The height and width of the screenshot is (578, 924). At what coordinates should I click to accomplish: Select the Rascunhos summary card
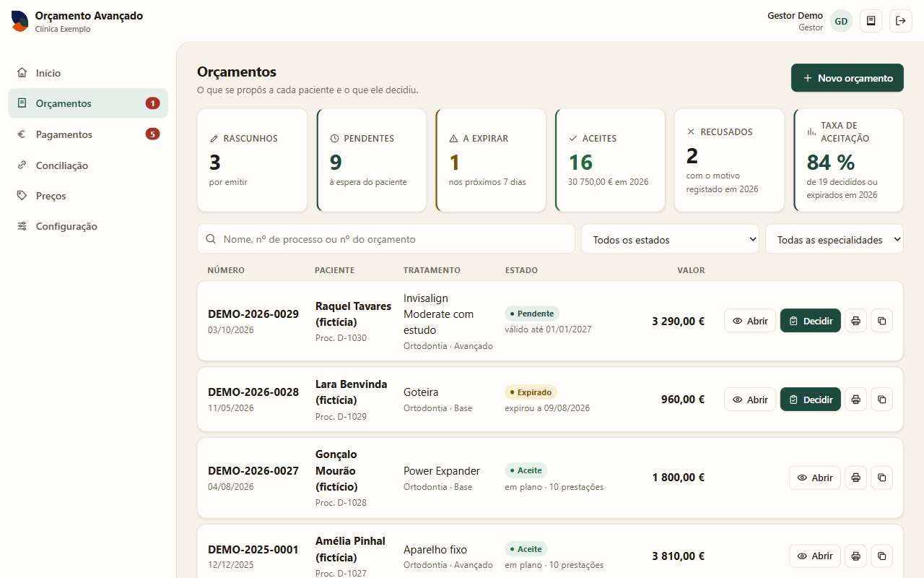click(x=252, y=160)
